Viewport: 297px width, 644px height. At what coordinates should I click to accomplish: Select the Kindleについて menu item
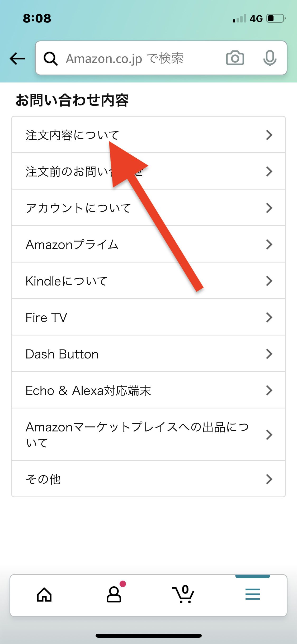[x=67, y=281]
